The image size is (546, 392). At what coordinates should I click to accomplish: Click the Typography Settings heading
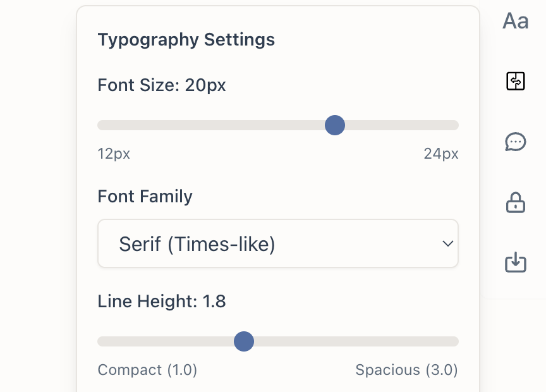pos(186,39)
